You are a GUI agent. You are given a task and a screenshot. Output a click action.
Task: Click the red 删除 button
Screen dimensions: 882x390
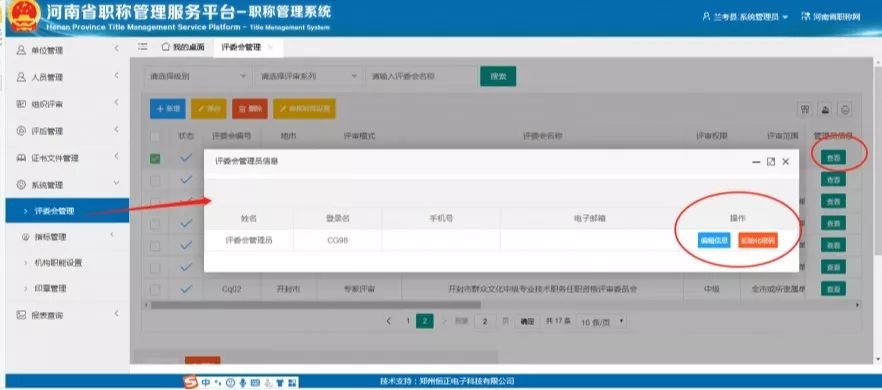pos(250,109)
